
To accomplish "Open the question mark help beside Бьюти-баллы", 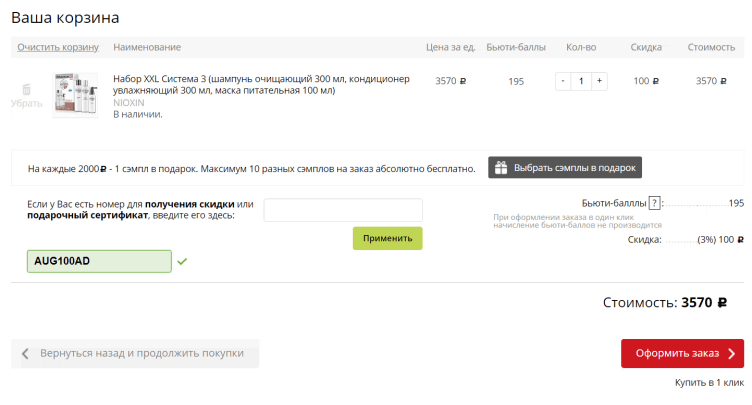I will point(654,203).
